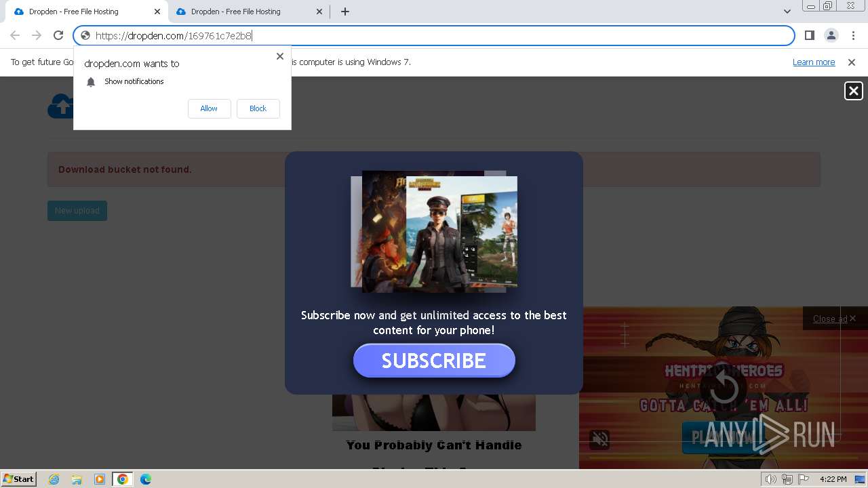This screenshot has width=868, height=488.
Task: Toggle the browser side panel
Action: [x=809, y=35]
